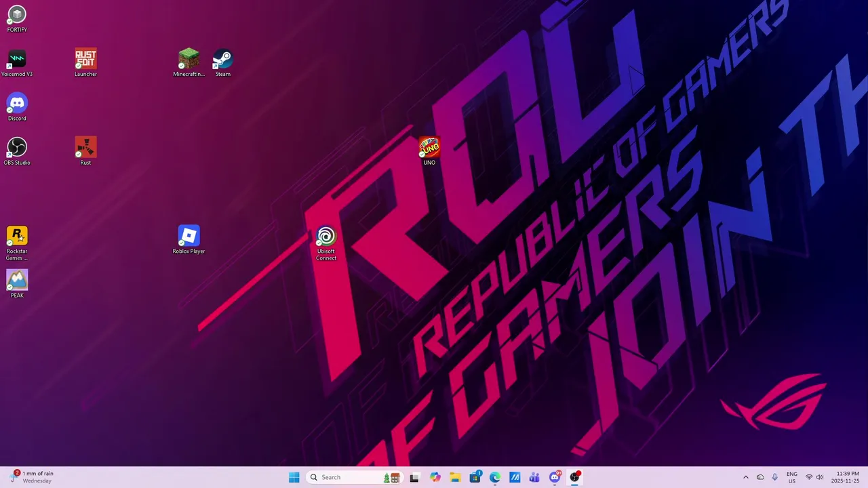Open the blue MyASUS taskbar app
868x488 pixels.
click(515, 477)
